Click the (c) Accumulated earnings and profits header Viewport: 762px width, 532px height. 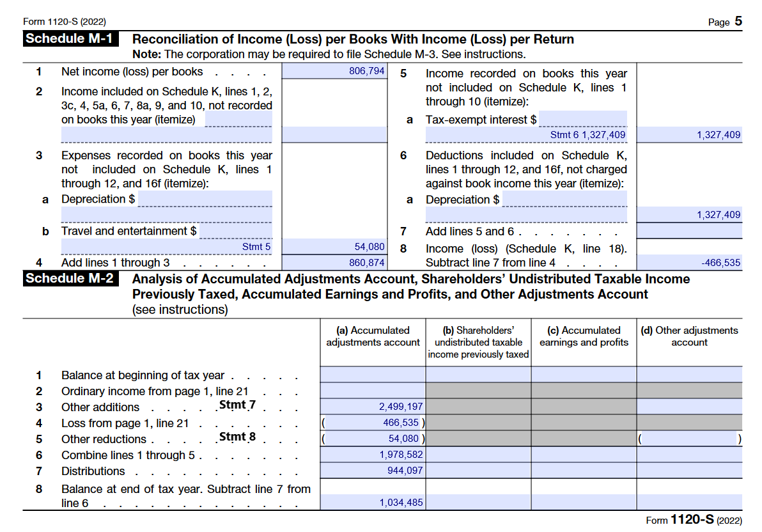point(584,336)
